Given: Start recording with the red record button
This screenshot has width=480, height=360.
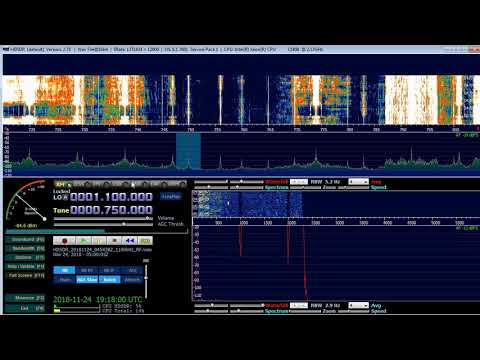Looking at the screenshot, I should click(x=64, y=240).
